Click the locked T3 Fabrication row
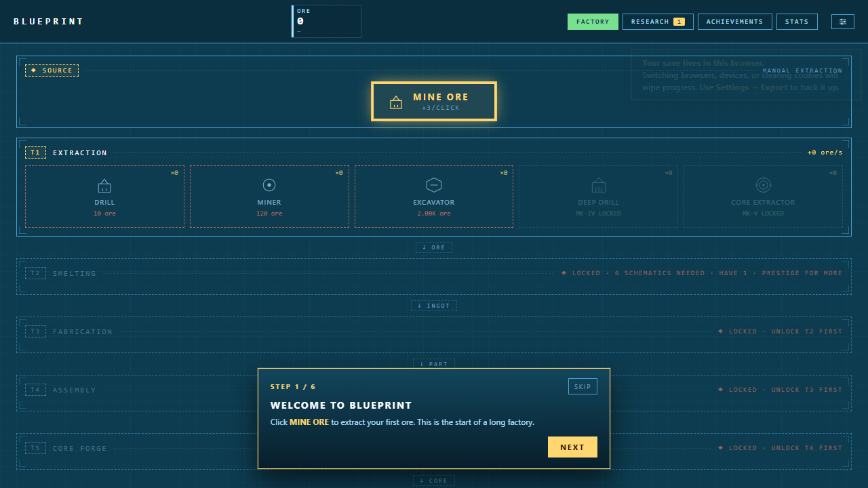This screenshot has width=868, height=488. (x=434, y=334)
